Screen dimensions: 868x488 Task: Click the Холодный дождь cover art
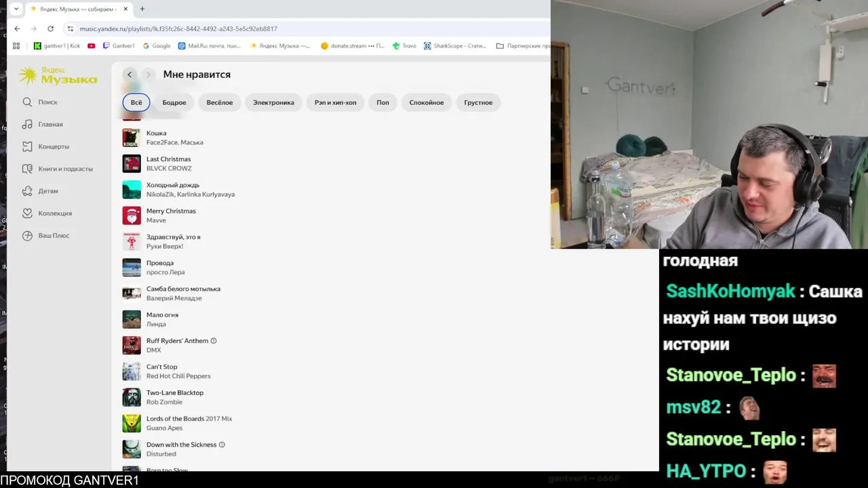[132, 190]
